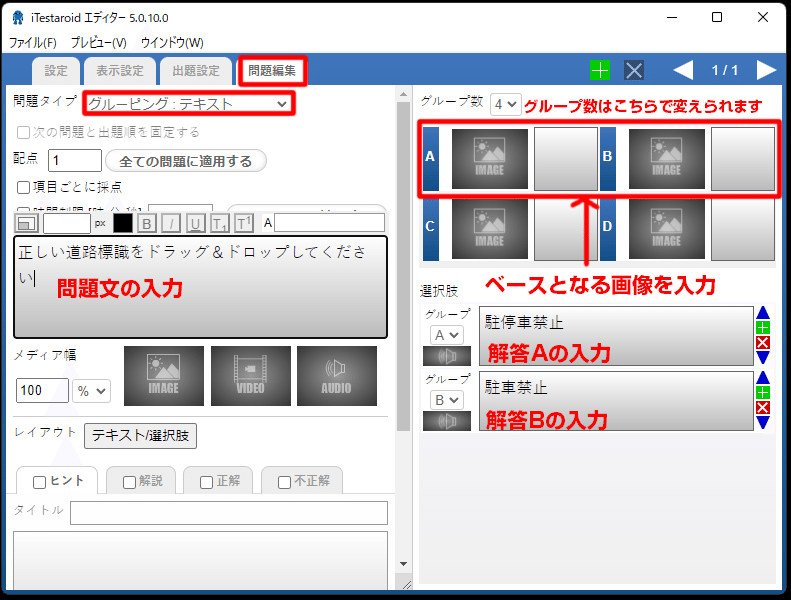
Task: Click the empty text box of group B
Action: (743, 158)
